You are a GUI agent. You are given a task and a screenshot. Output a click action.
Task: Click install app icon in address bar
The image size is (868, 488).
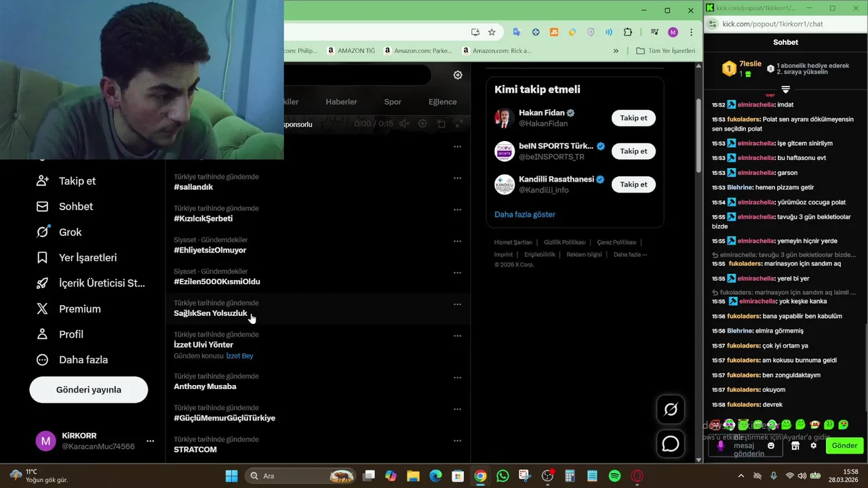(x=475, y=32)
